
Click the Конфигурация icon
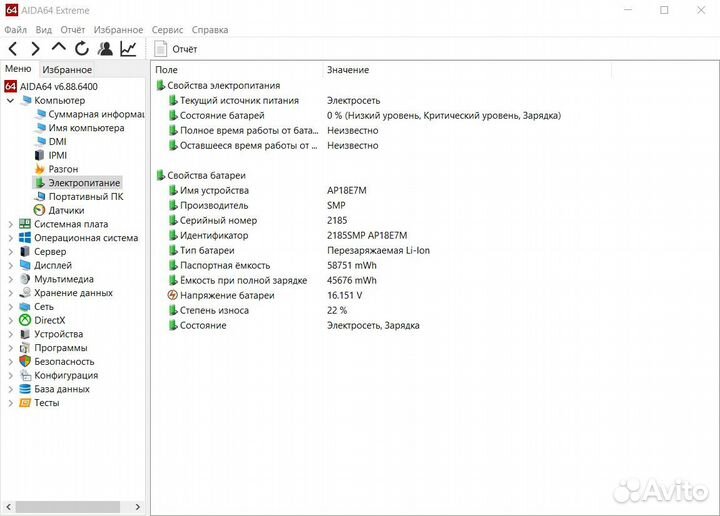pos(25,376)
